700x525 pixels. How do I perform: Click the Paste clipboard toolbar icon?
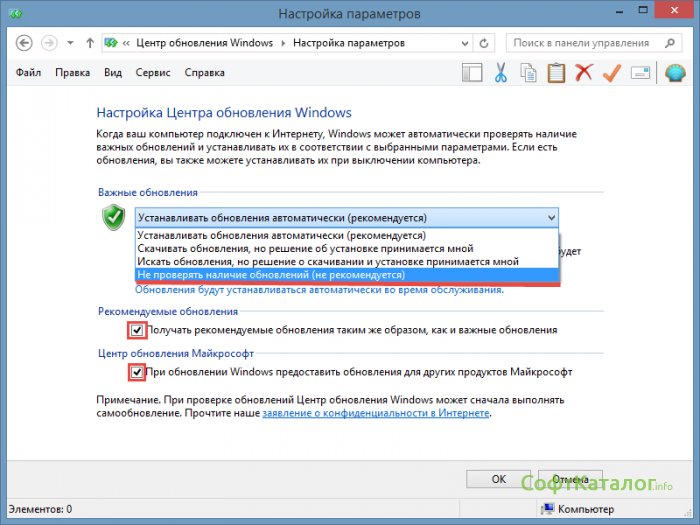pos(556,73)
